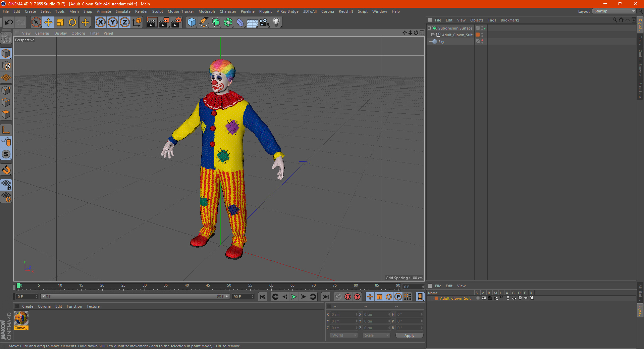Open the Simulate menu
This screenshot has height=349, width=644.
[123, 11]
